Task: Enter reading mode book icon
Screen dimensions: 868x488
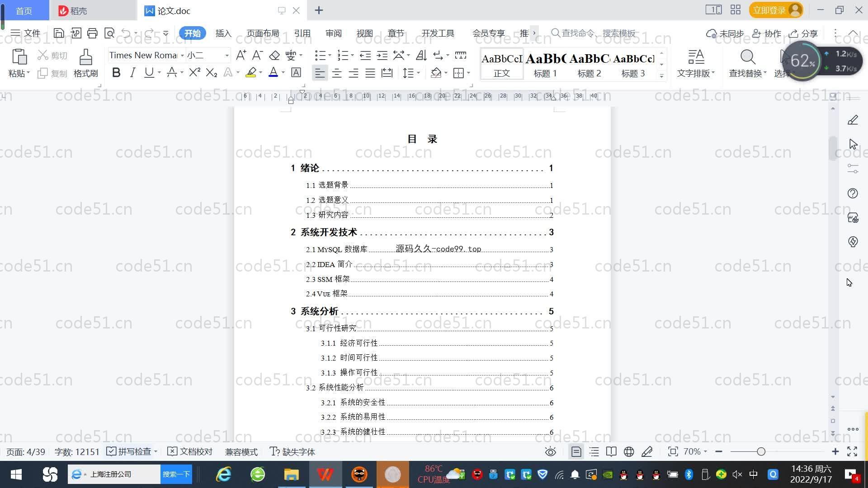Action: [611, 451]
